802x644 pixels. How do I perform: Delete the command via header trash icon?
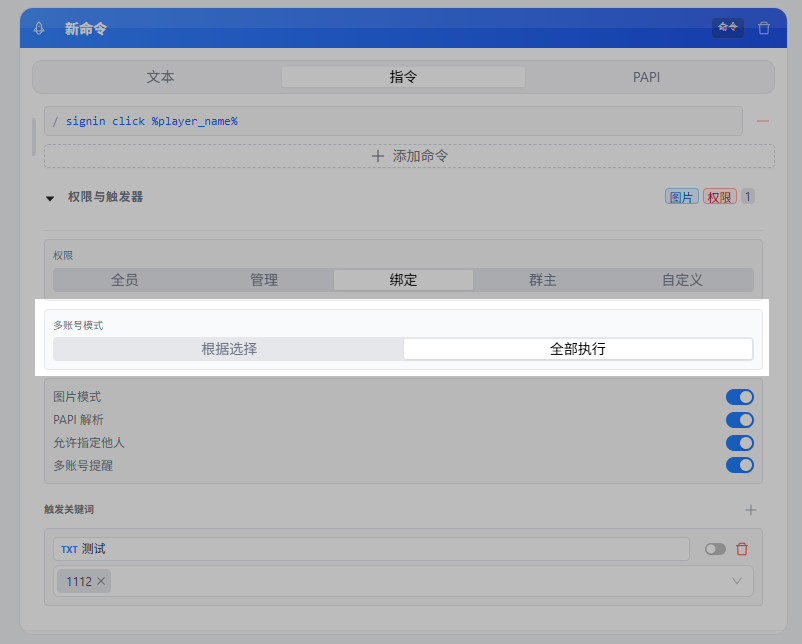click(764, 28)
